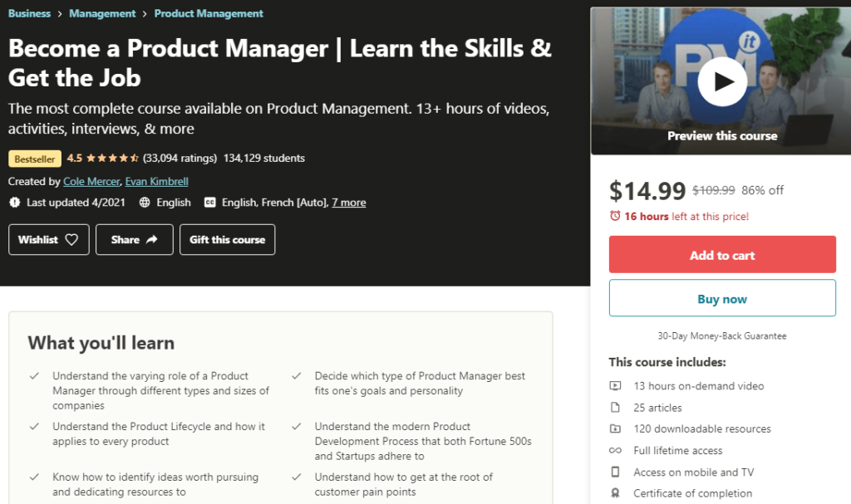Click the certificate of completion icon
This screenshot has width=851, height=504.
(x=615, y=493)
